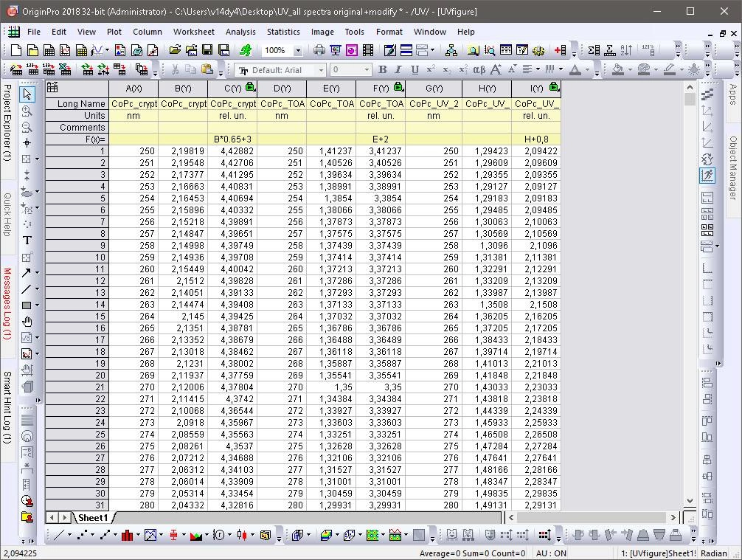
Task: Open the Analysis menu
Action: (x=240, y=32)
